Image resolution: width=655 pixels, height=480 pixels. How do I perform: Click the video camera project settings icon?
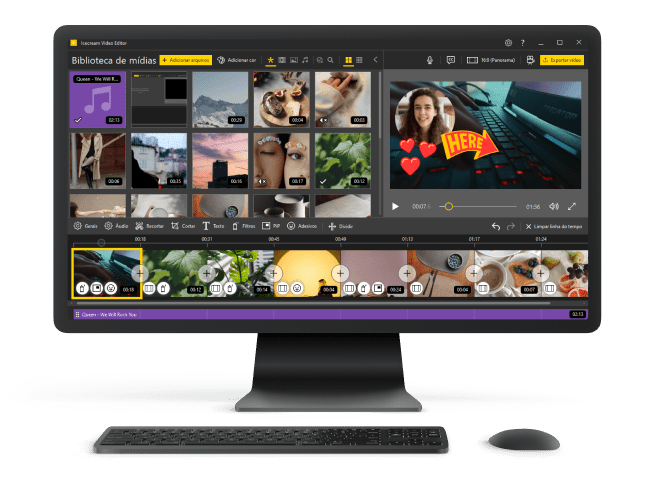click(531, 60)
